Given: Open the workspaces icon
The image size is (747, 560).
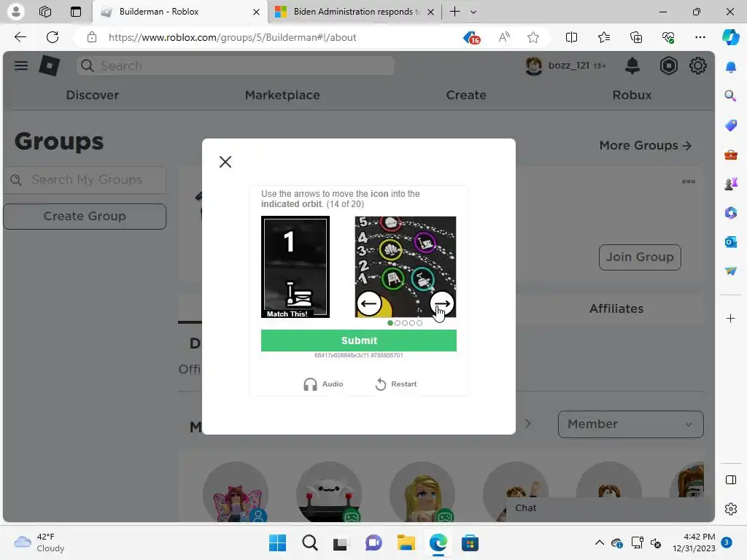Looking at the screenshot, I should coord(45,12).
